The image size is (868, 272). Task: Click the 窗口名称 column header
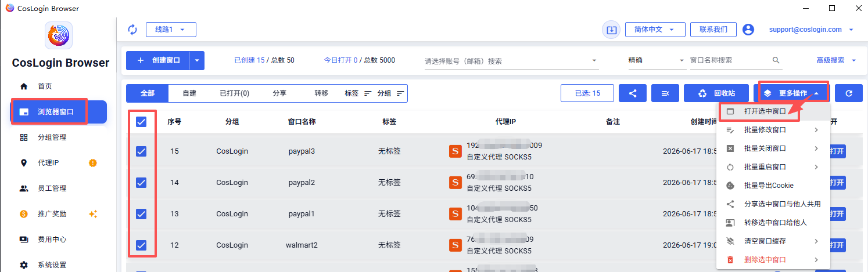(302, 122)
